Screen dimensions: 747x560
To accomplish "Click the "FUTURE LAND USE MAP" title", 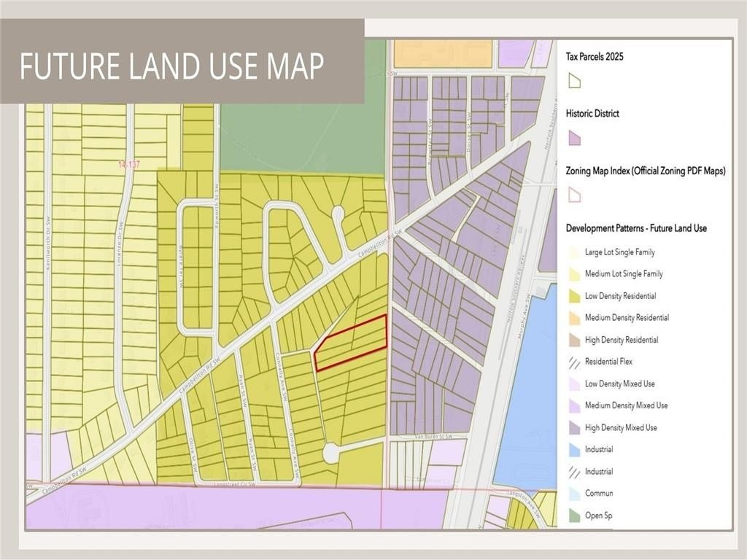I will (x=172, y=65).
